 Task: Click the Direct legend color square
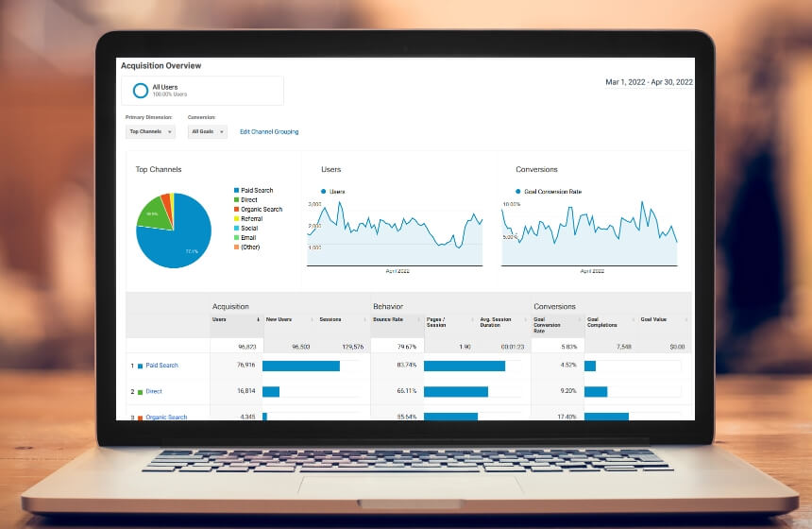237,199
